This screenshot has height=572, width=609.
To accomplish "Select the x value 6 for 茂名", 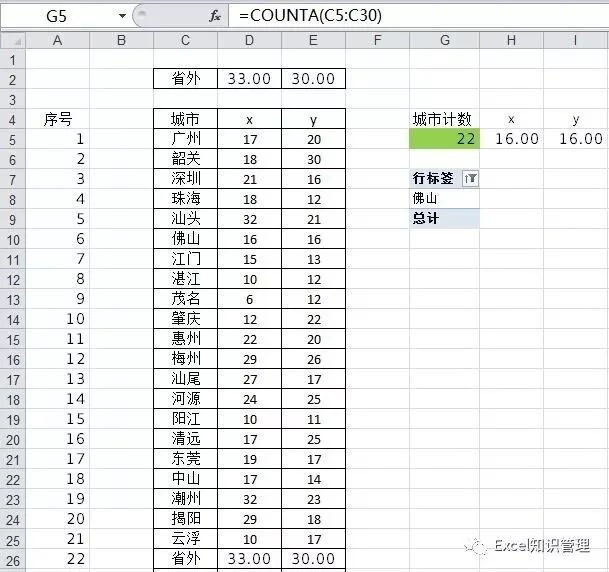I will click(249, 299).
